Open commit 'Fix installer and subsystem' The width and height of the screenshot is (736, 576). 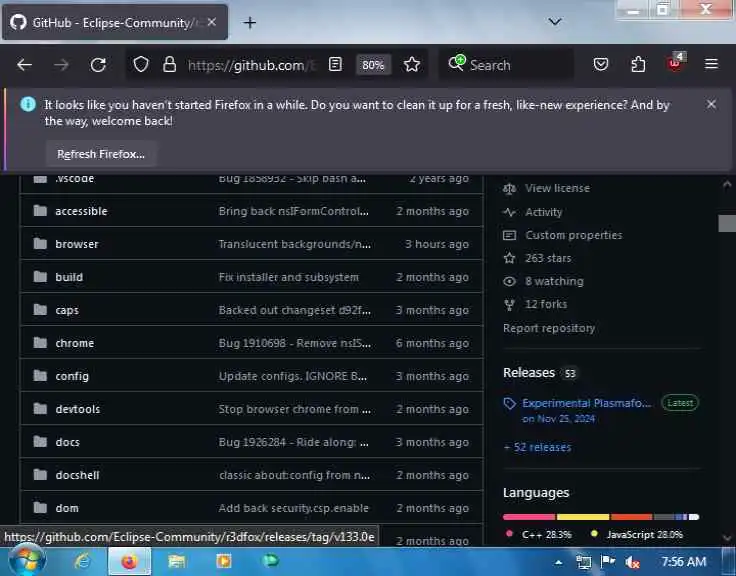point(289,277)
